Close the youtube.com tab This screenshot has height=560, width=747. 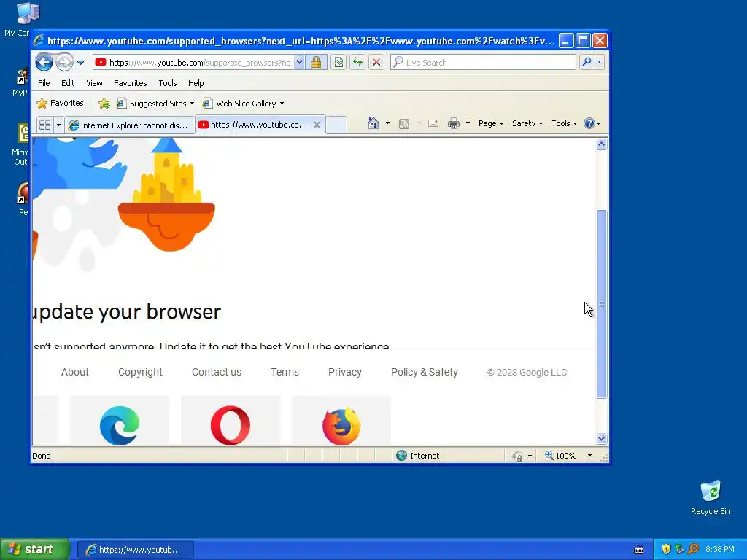[317, 125]
